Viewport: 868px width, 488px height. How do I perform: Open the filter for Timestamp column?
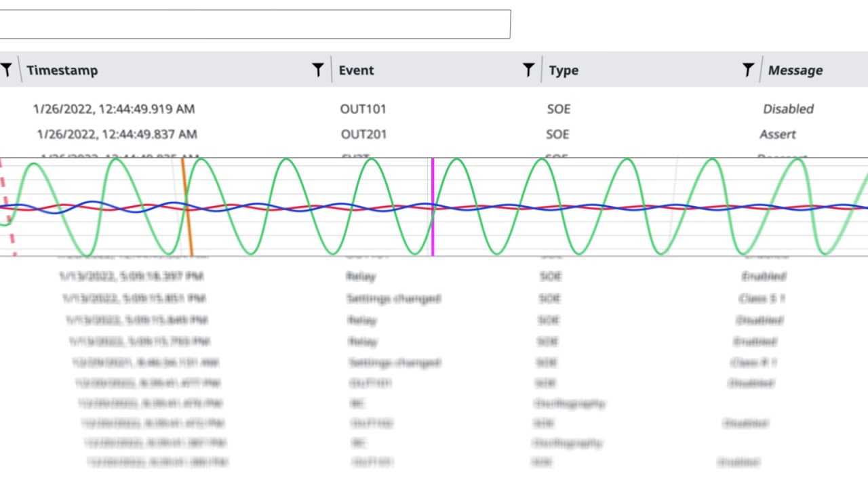point(6,70)
